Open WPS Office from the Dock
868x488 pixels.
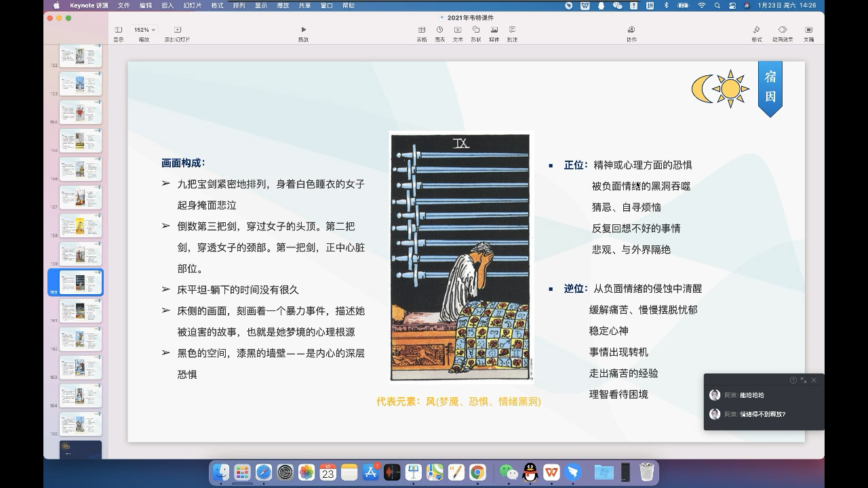pos(551,472)
